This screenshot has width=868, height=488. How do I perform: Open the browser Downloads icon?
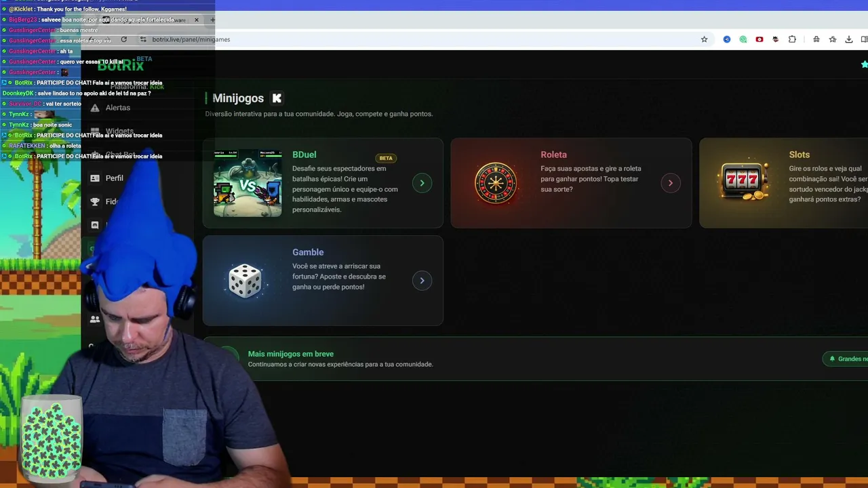(849, 39)
